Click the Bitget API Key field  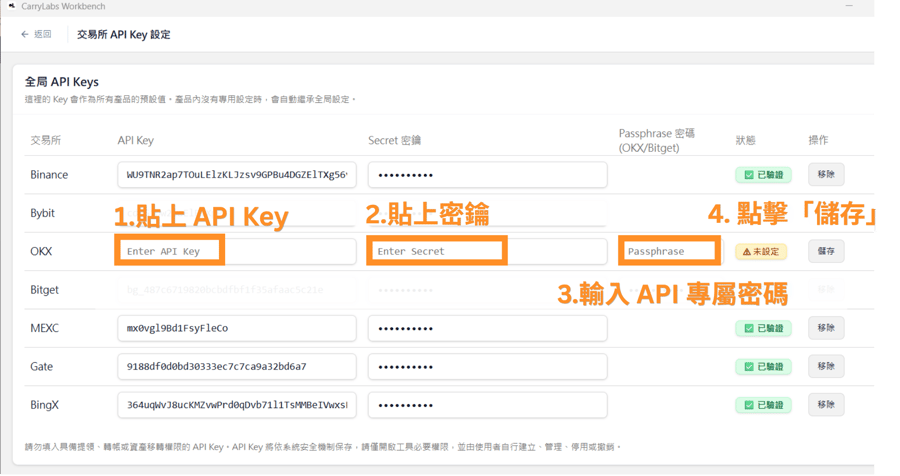point(236,290)
